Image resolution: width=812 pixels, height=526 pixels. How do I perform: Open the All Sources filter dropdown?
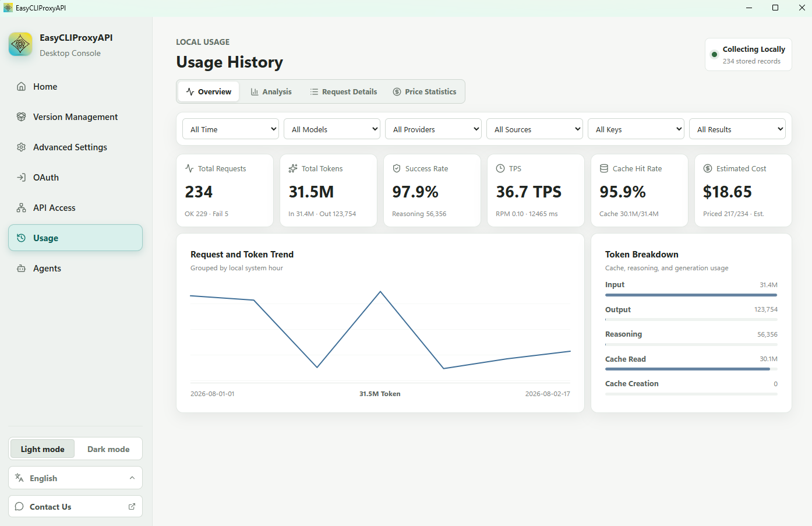pyautogui.click(x=535, y=129)
